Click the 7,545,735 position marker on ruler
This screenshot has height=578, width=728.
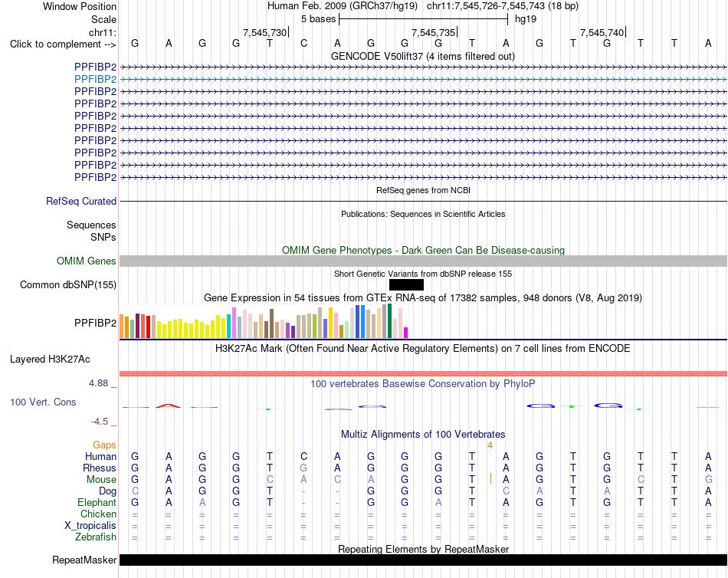point(434,32)
